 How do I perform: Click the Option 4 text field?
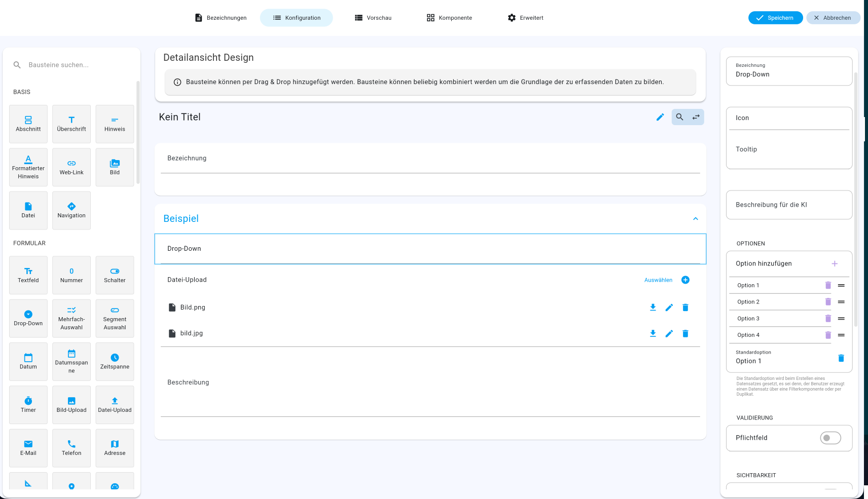coord(780,335)
